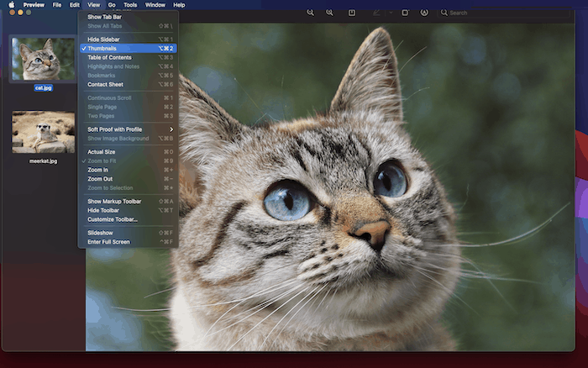Click the meerkat.jpg file name label
588x368 pixels.
click(x=43, y=161)
